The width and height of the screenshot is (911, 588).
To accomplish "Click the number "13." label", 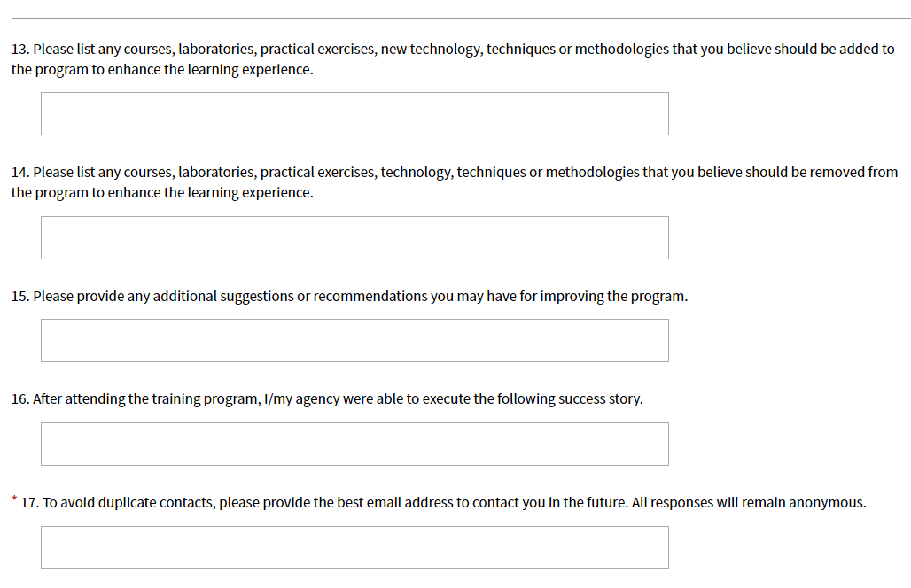I will tap(20, 50).
